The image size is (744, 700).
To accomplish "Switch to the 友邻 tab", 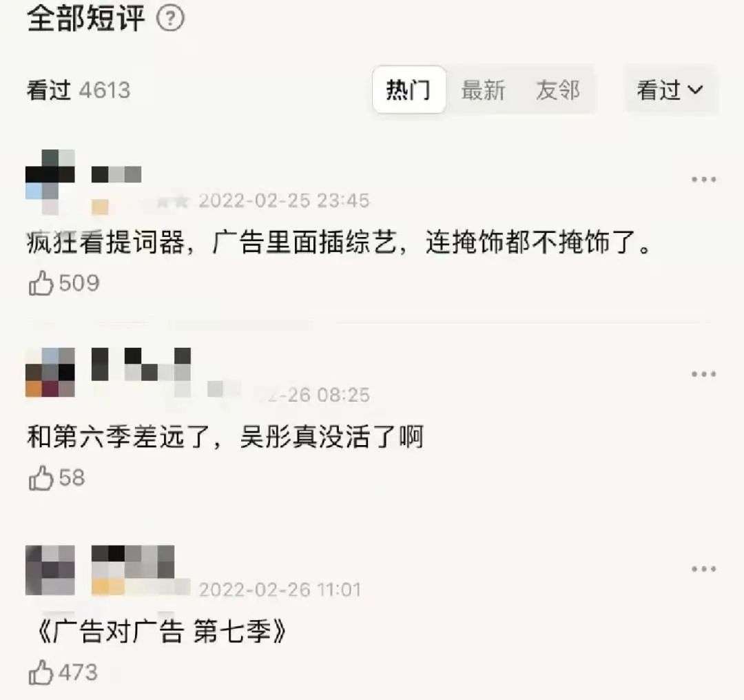I will tap(558, 90).
